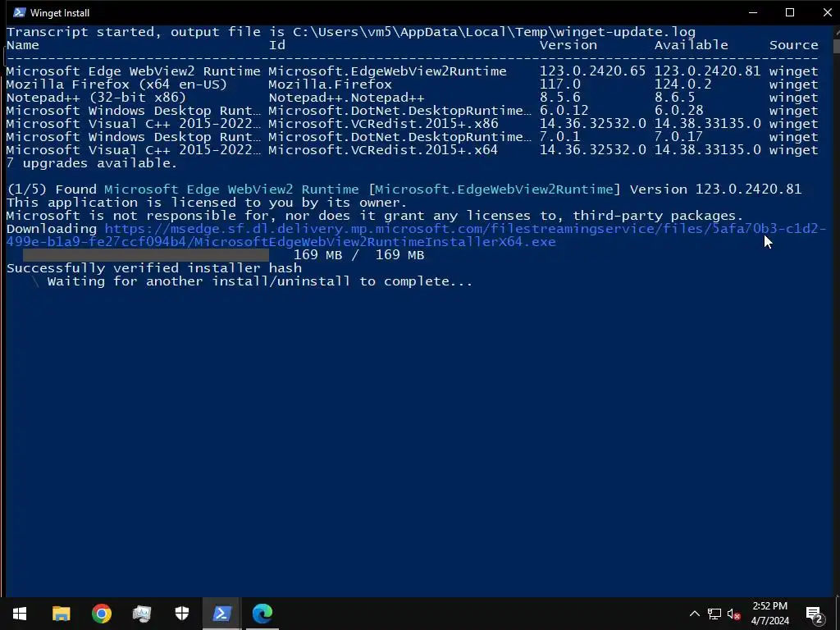Open Windows Security shield icon in taskbar
This screenshot has height=630, width=840.
click(182, 614)
